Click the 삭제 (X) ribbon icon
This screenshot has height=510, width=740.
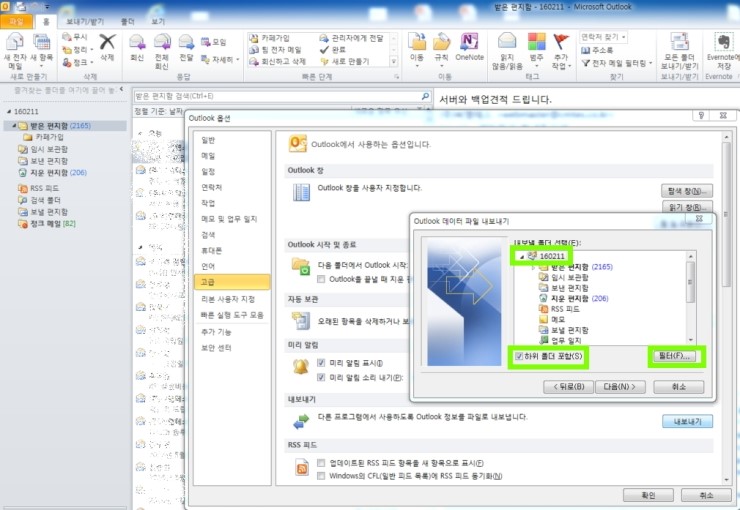(x=108, y=42)
